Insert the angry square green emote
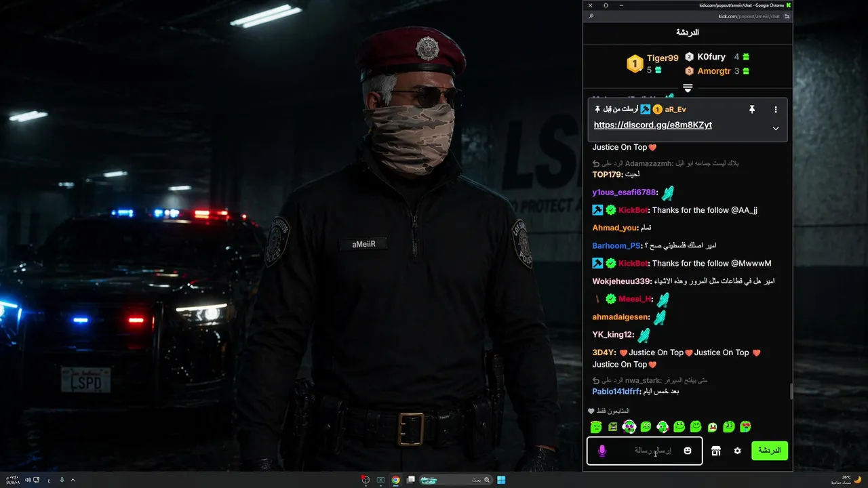Screen dimensions: 868x488 click(x=613, y=426)
